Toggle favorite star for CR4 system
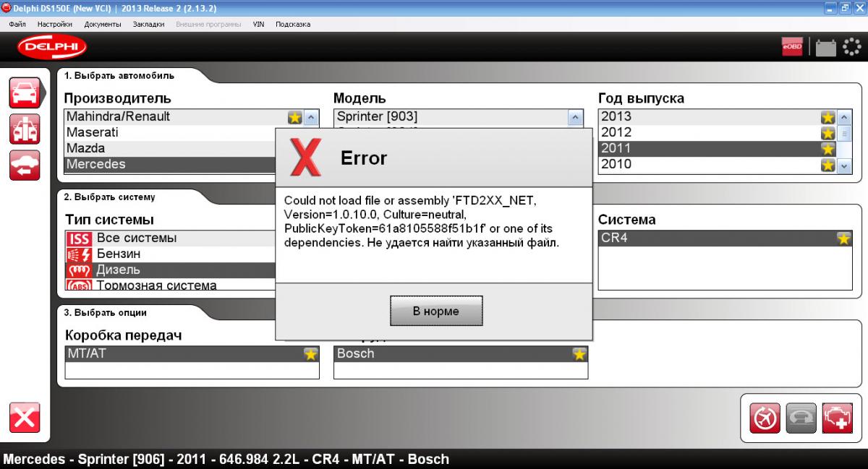Screen dimensions: 868x469 (x=844, y=238)
